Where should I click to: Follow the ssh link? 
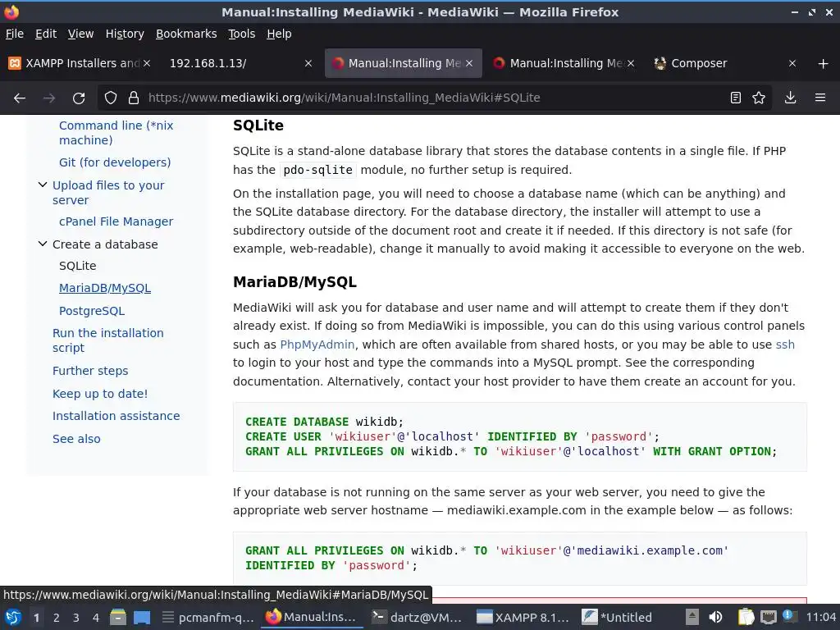pyautogui.click(x=785, y=345)
